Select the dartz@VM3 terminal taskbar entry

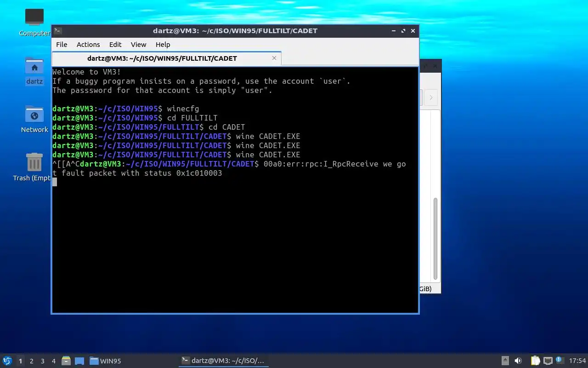click(223, 361)
